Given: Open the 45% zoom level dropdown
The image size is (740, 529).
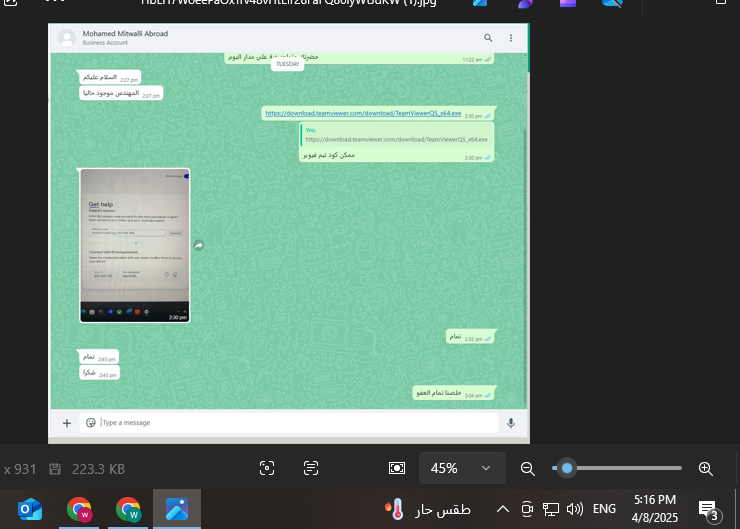Looking at the screenshot, I should [x=462, y=468].
